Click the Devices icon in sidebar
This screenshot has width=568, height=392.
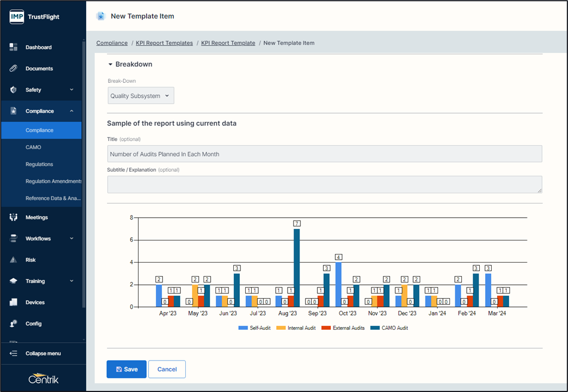[14, 302]
